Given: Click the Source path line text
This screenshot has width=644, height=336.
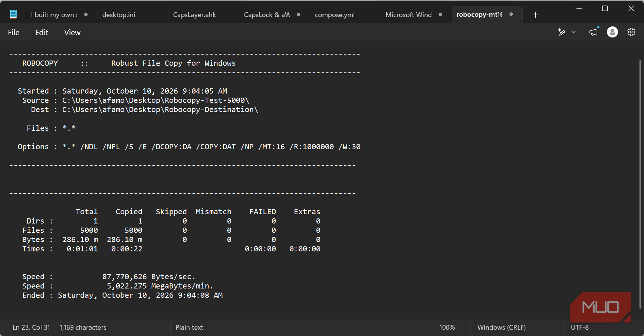Looking at the screenshot, I should point(135,100).
